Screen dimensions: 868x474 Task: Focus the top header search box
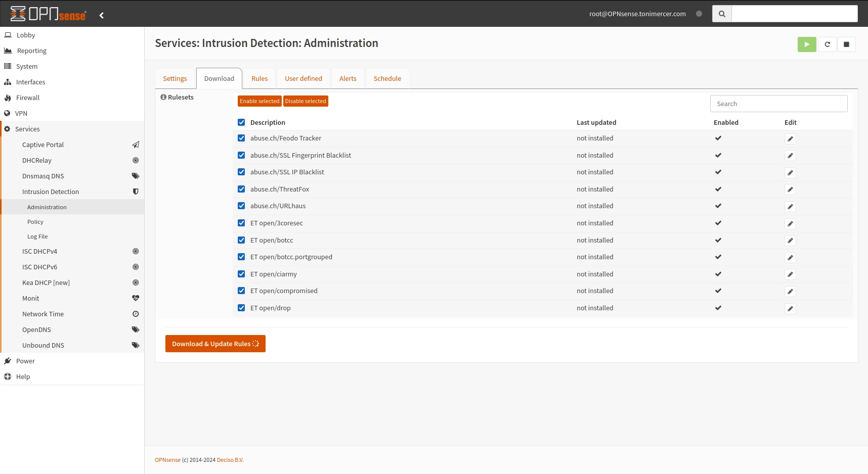[795, 14]
